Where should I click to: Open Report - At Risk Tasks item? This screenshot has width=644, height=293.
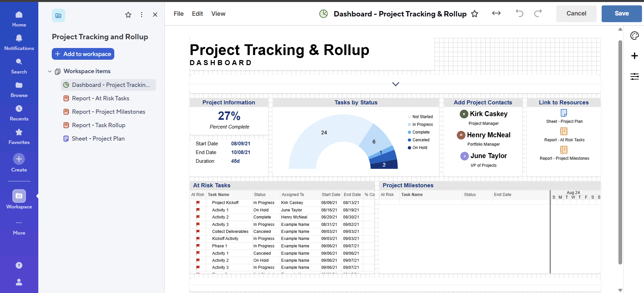point(100,98)
